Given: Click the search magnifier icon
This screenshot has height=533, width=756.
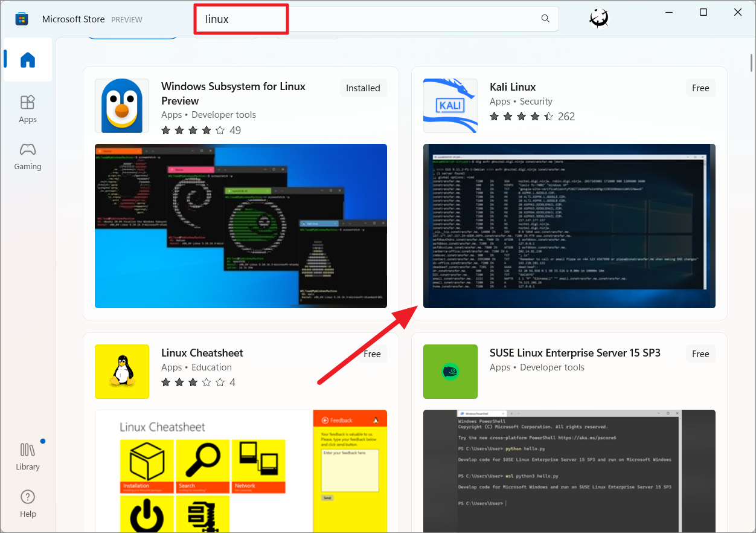Looking at the screenshot, I should click(x=545, y=19).
